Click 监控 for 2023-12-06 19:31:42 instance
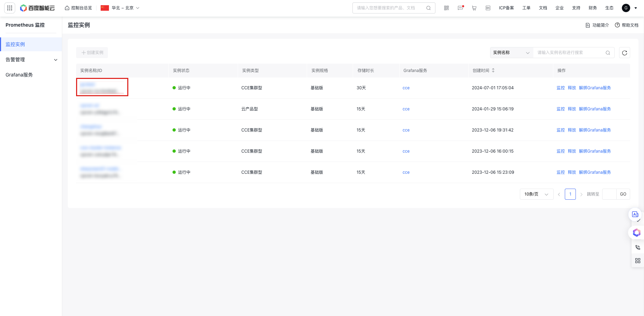 [x=561, y=130]
